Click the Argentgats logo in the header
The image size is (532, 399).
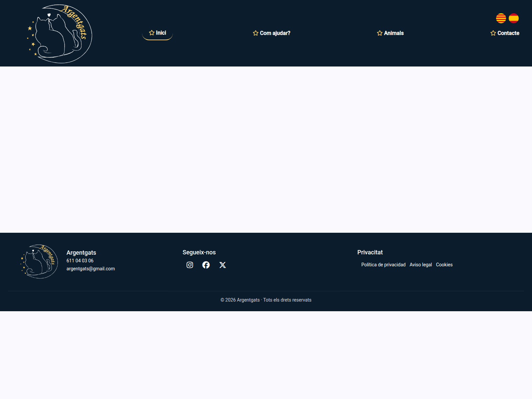click(x=60, y=34)
